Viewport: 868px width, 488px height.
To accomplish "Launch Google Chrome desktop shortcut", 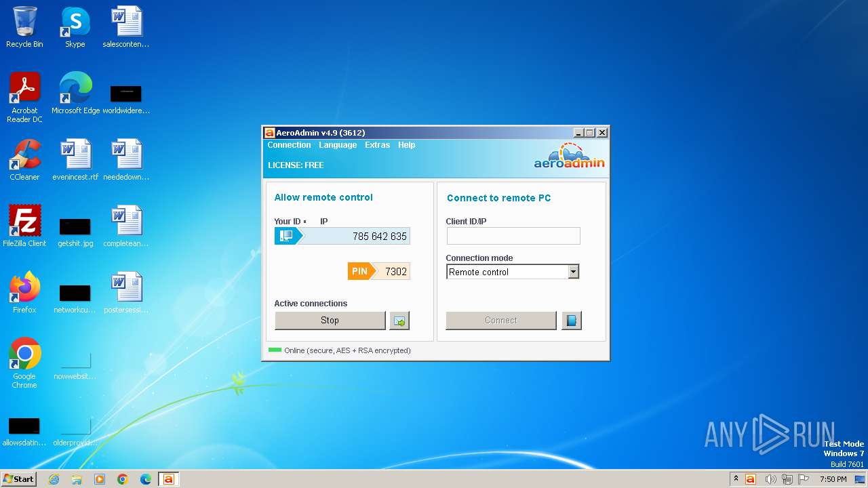I will 24,363.
